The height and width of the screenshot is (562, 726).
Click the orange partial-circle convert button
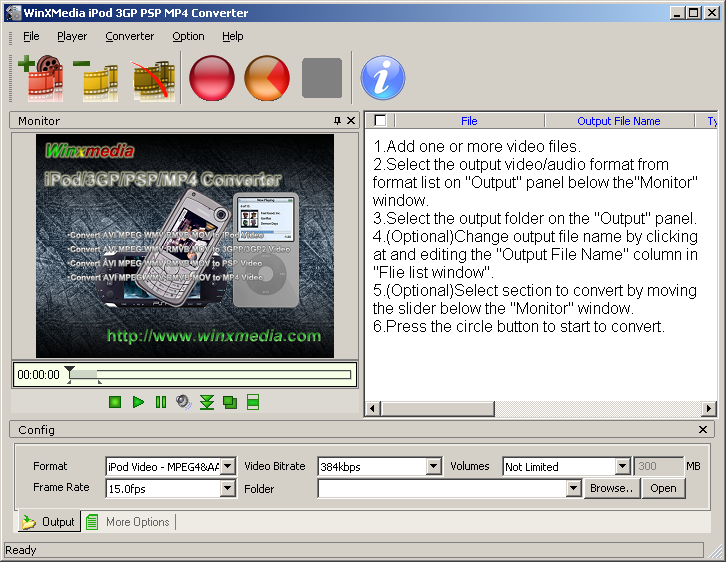coord(267,78)
